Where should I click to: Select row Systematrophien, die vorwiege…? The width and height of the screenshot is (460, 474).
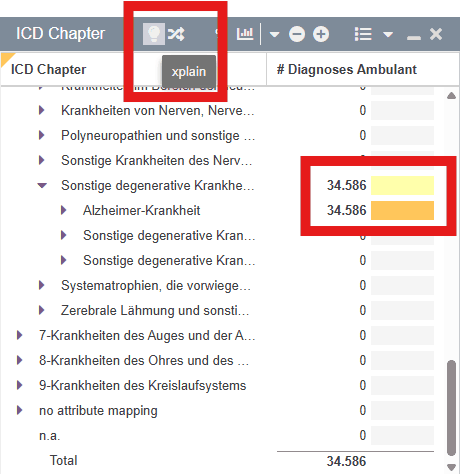pos(156,285)
